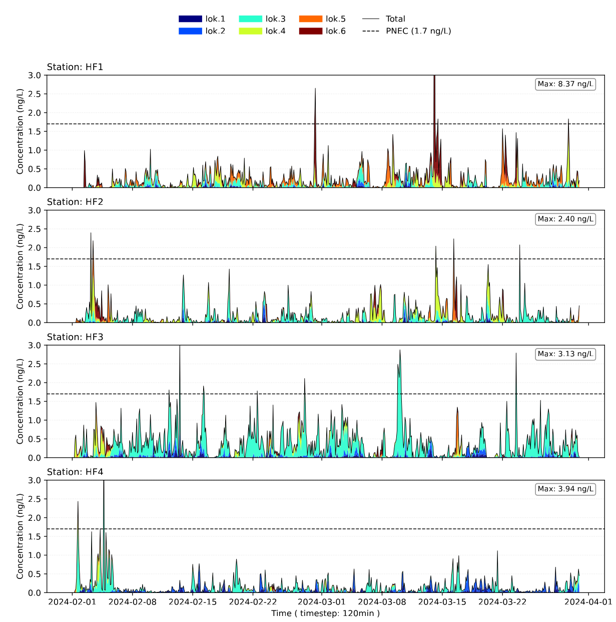This screenshot has width=616, height=622.
Task: Click the lok.6 dark red legend swatch
Action: pyautogui.click(x=311, y=31)
